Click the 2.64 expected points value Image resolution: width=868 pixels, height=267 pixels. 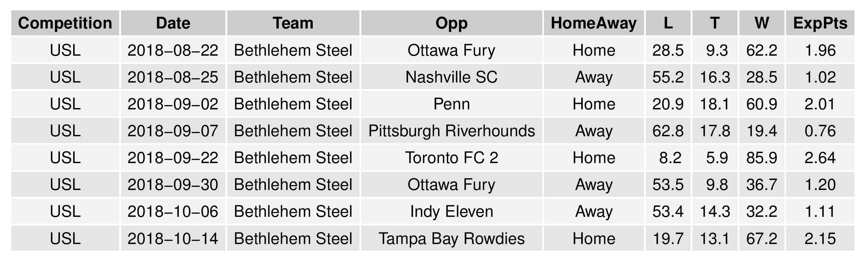(820, 158)
